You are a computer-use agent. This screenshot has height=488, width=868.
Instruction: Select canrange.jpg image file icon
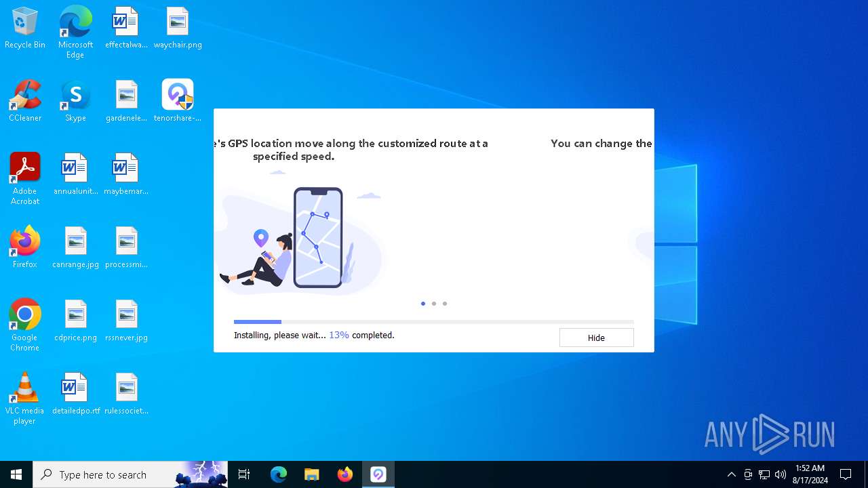75,248
